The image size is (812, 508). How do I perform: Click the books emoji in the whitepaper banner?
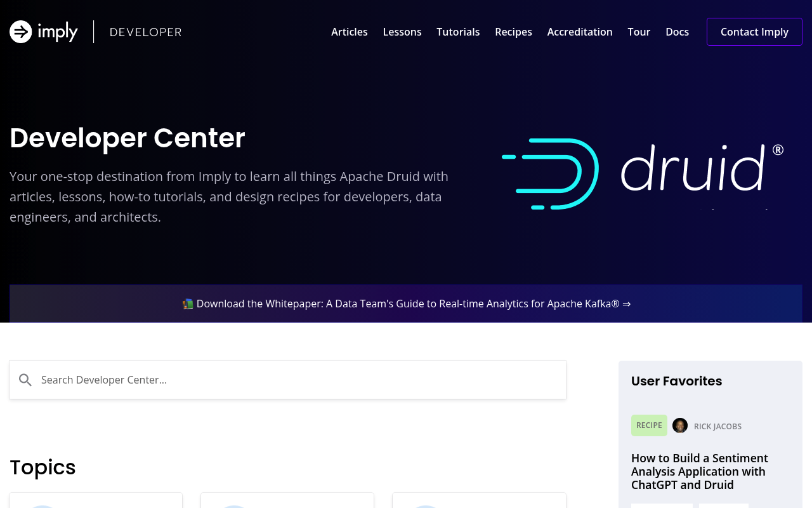tap(188, 304)
